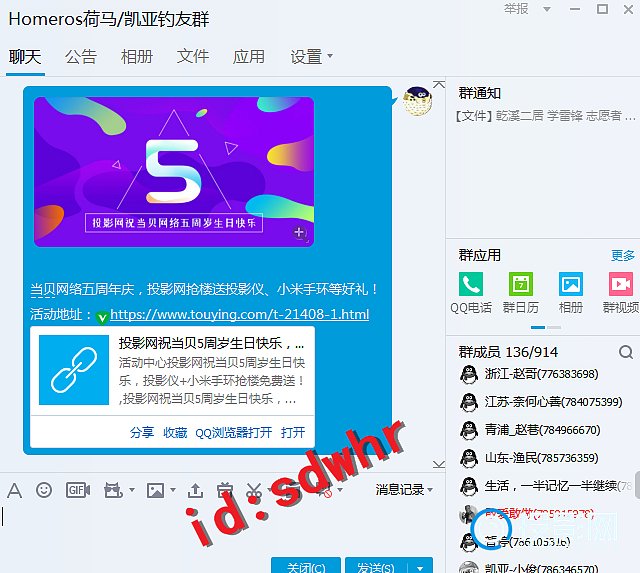
Task: Click QQ浏览器打开 on link card
Action: pos(233,432)
